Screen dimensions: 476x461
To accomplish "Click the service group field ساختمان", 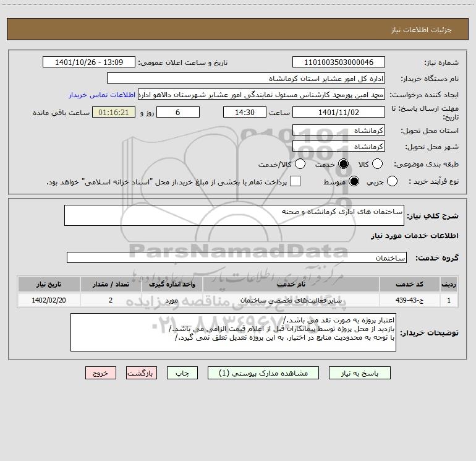I will click(237, 257).
